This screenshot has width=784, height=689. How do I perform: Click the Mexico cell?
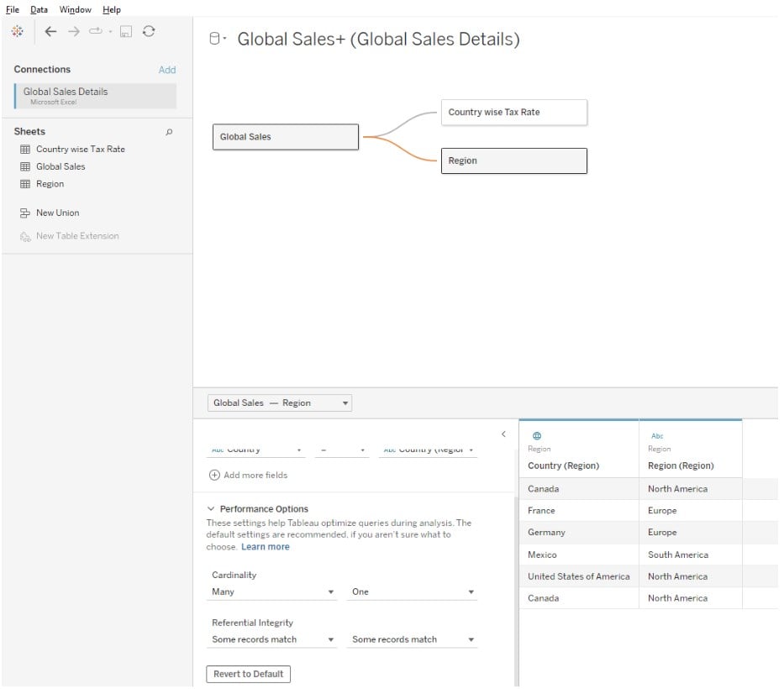[581, 556]
